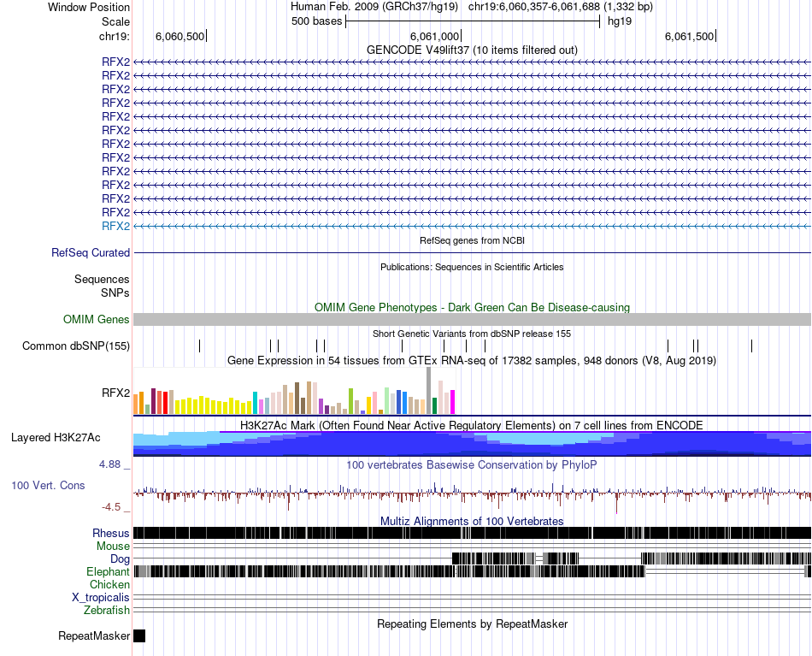812x656 pixels.
Task: Click the 100 Vert. Cons label
Action: (48, 486)
